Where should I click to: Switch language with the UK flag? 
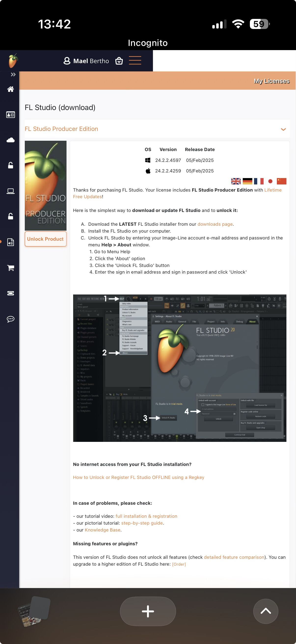pos(236,181)
